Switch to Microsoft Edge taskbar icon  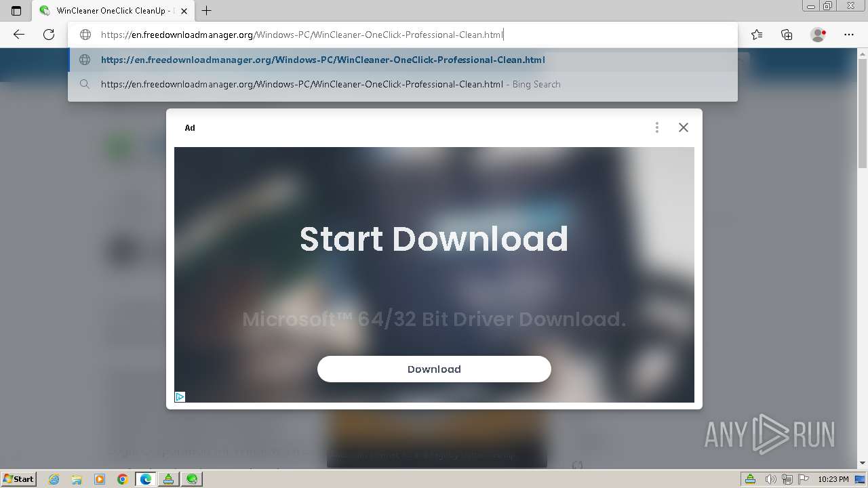click(146, 479)
